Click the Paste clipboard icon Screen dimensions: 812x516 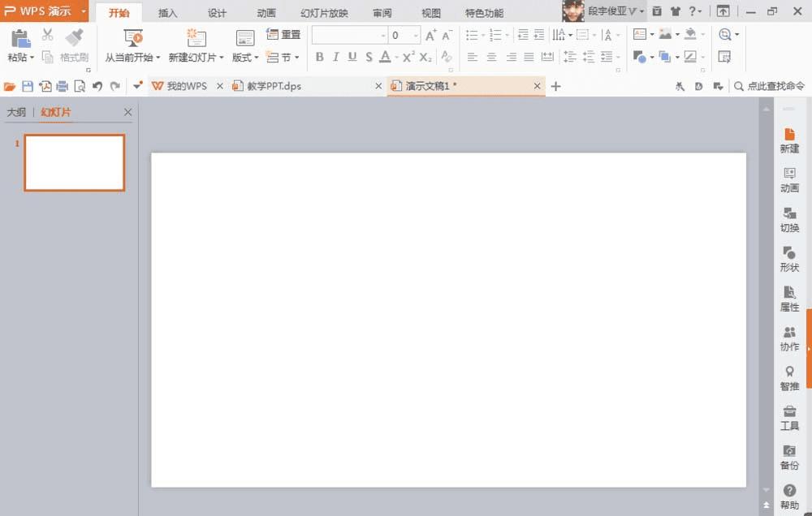pyautogui.click(x=20, y=38)
